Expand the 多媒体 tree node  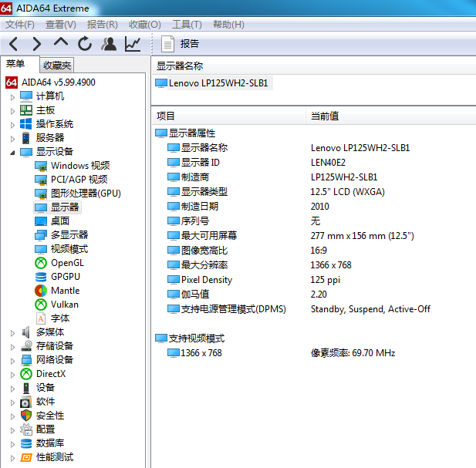(x=12, y=333)
